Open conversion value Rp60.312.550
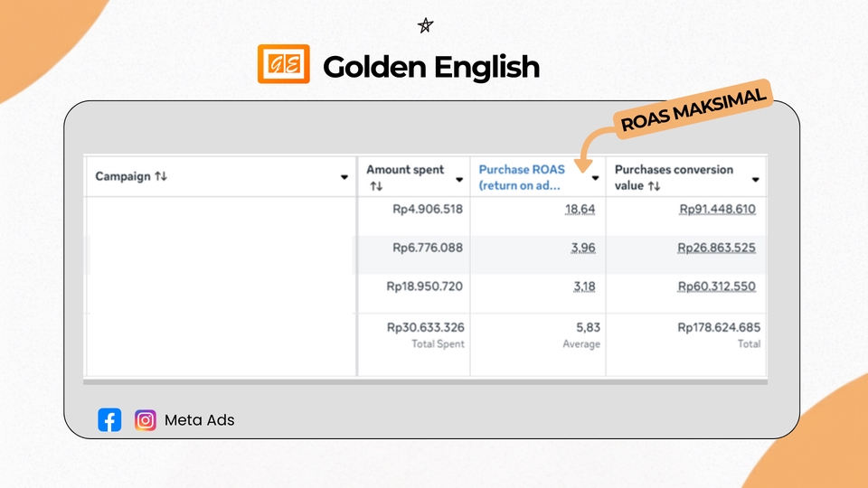The image size is (868, 488). tap(716, 286)
